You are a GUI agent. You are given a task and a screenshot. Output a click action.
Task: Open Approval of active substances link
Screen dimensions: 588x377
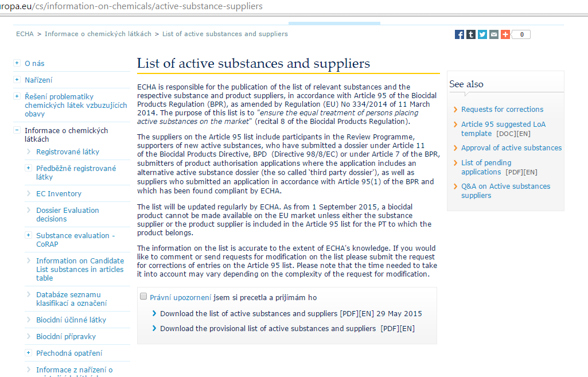pyautogui.click(x=512, y=148)
